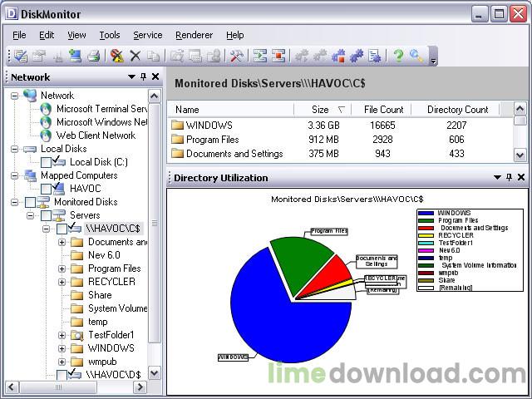
Task: Click the Web Client Network globe icon
Action: pyautogui.click(x=46, y=135)
